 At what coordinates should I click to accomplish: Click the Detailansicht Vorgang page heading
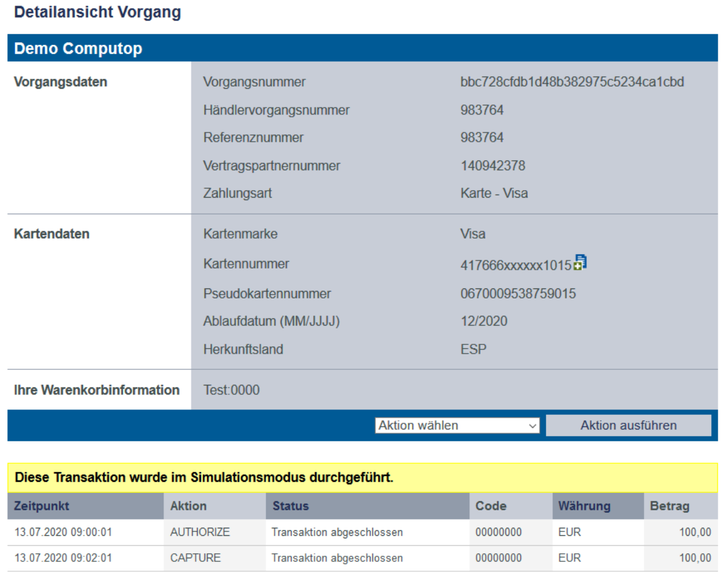[x=98, y=12]
